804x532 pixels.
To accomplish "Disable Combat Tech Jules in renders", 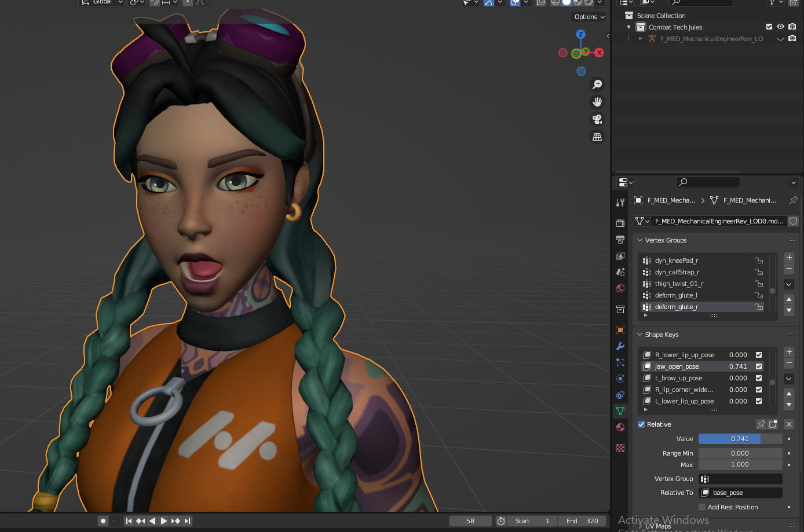I will pos(792,27).
